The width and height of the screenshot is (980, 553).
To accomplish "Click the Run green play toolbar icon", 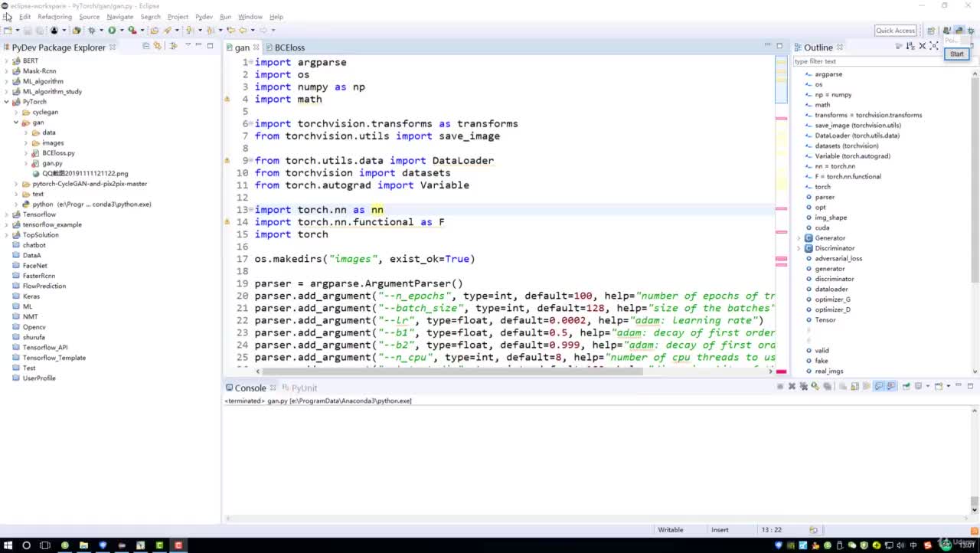I will point(112,31).
